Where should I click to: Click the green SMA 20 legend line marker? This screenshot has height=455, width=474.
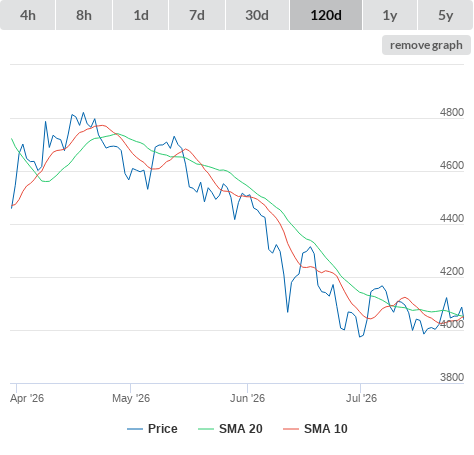(206, 429)
